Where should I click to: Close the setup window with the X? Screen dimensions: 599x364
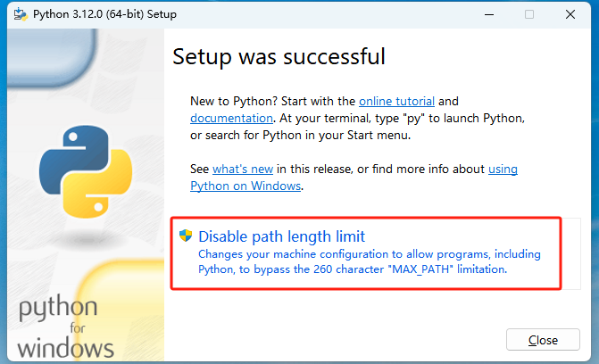[570, 14]
